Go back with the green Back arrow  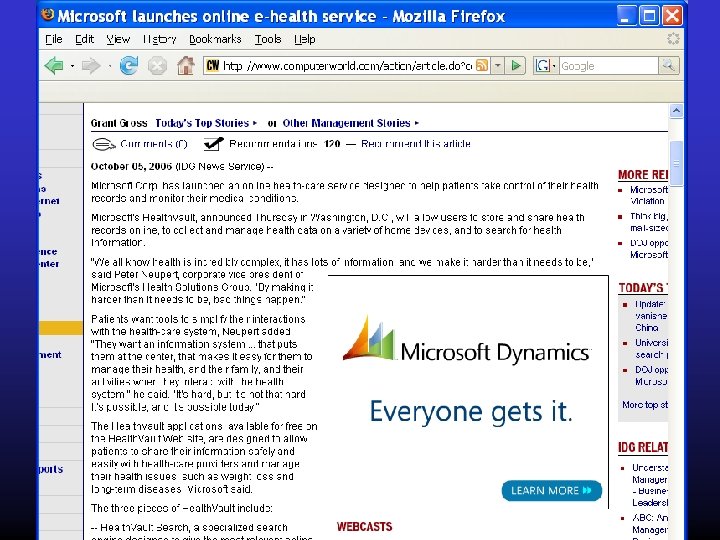54,66
